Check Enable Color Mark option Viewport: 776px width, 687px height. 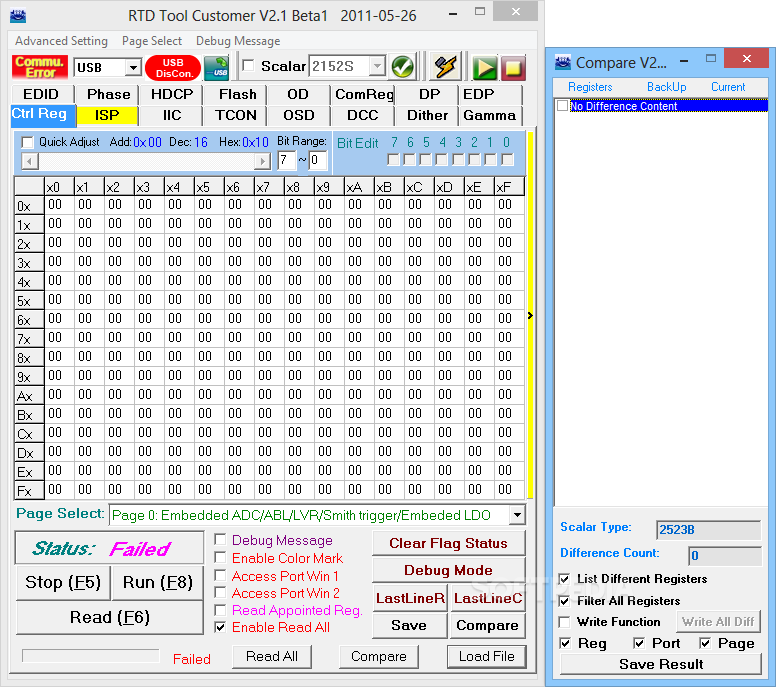pos(221,557)
